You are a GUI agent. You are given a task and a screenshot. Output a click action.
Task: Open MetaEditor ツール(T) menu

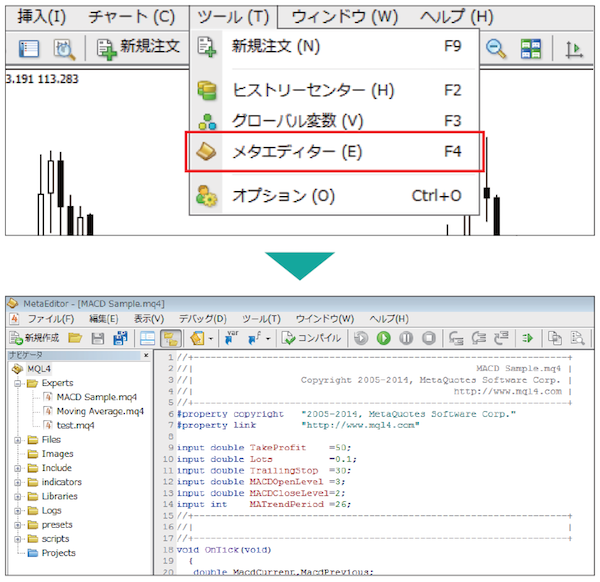[261, 318]
